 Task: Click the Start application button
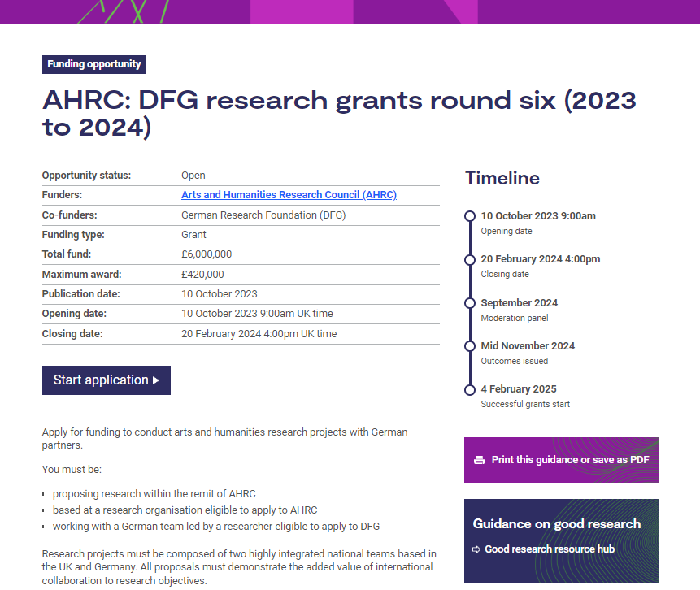[x=107, y=380]
